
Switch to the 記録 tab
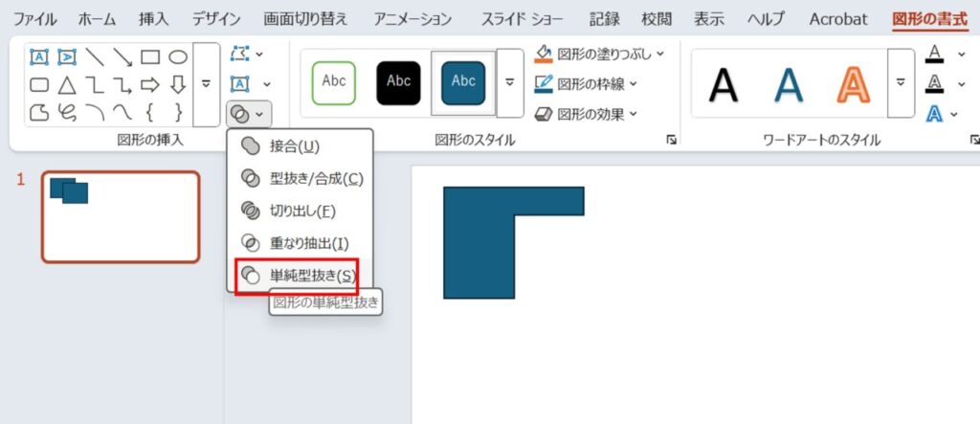pyautogui.click(x=605, y=19)
